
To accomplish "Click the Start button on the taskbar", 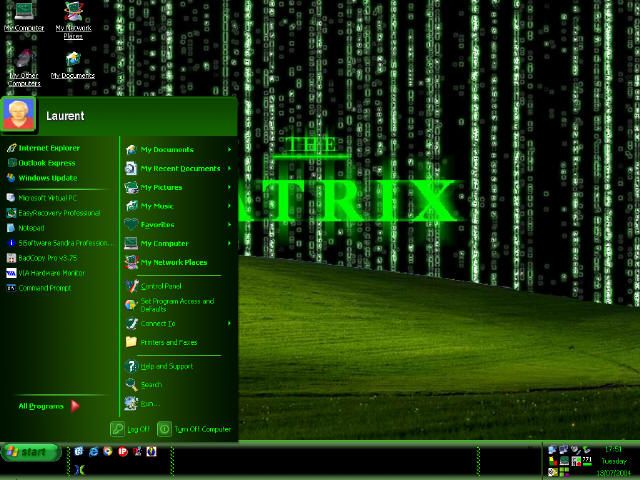I will [31, 452].
